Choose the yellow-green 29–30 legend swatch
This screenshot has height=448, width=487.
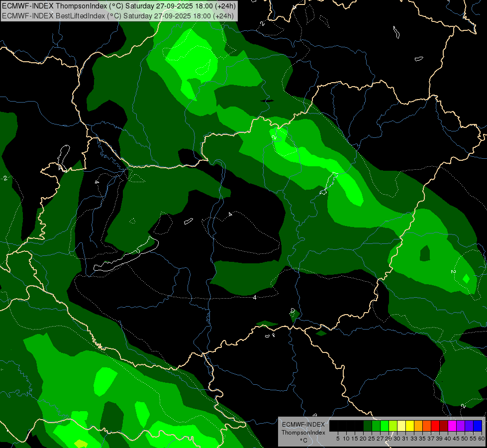coord(393,426)
